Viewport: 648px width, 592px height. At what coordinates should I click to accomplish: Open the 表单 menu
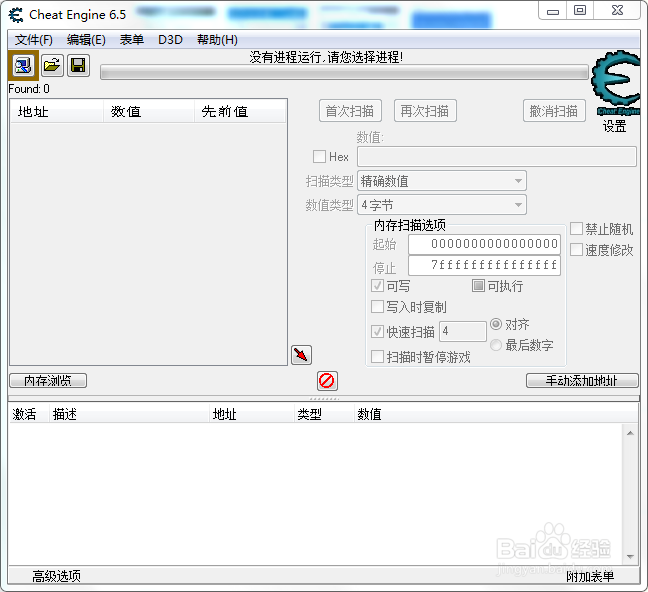(x=132, y=40)
